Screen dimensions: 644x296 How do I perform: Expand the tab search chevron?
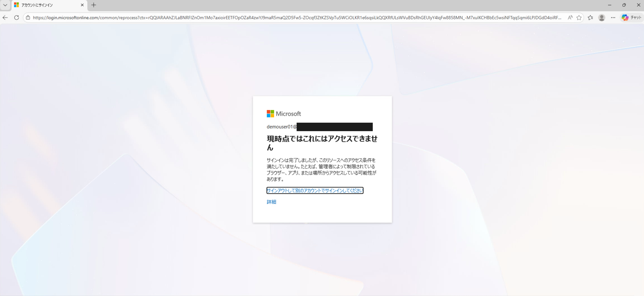pyautogui.click(x=5, y=5)
